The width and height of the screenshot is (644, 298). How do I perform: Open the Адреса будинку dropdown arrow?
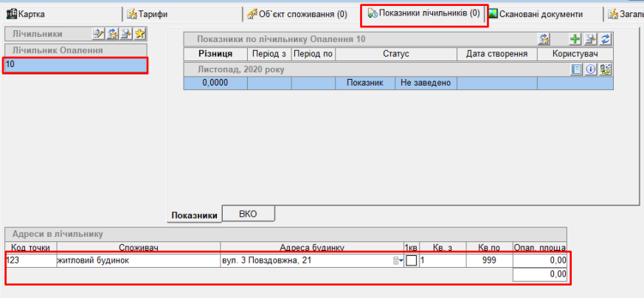pos(399,260)
